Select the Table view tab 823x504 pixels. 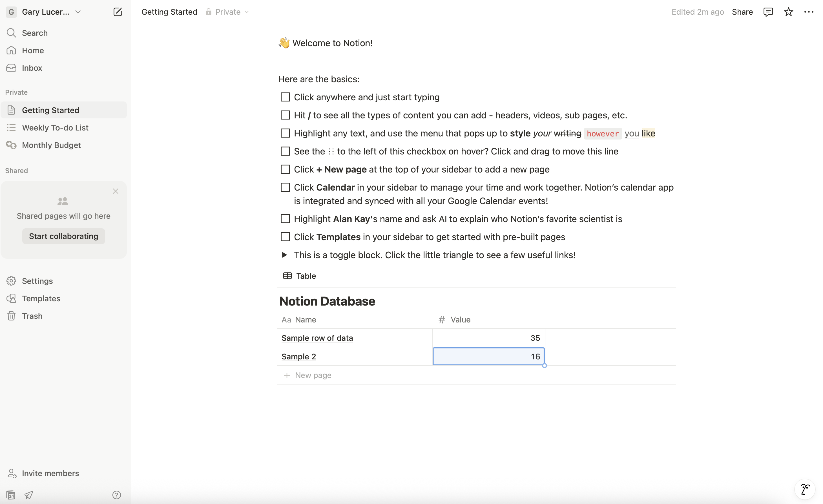point(299,276)
